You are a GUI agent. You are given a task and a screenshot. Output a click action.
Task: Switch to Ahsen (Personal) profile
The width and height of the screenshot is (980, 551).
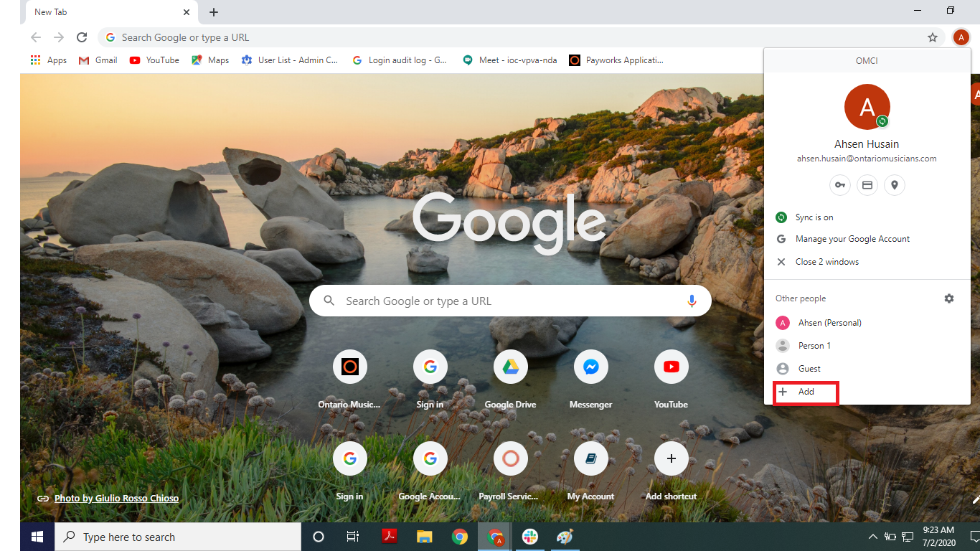pos(867,323)
